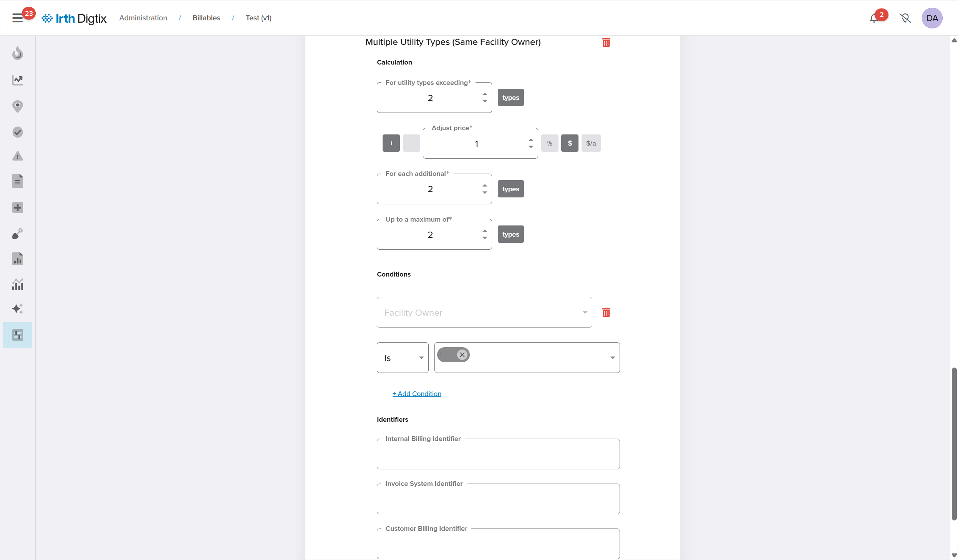
Task: Click the shovel dig sidebar icon
Action: point(18,234)
